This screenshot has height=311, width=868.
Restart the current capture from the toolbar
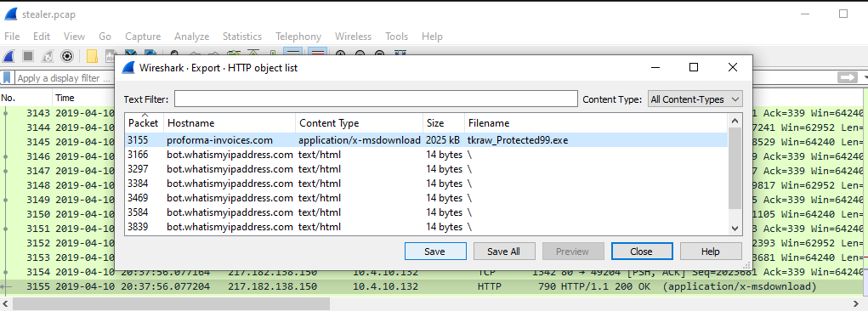[x=48, y=55]
